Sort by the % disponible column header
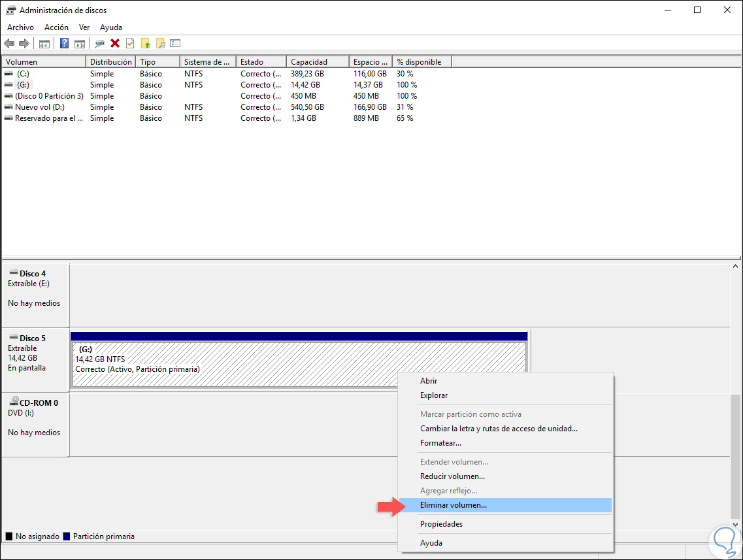 pos(421,62)
